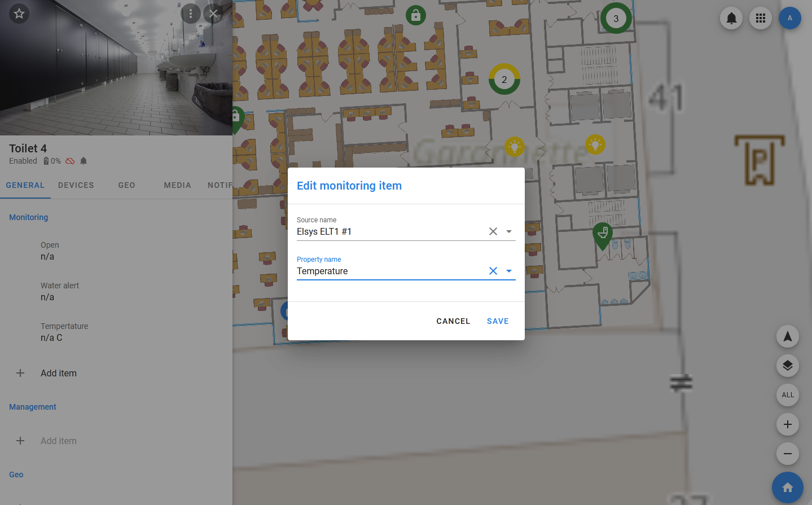
Task: Zoom out on the map
Action: [788, 454]
